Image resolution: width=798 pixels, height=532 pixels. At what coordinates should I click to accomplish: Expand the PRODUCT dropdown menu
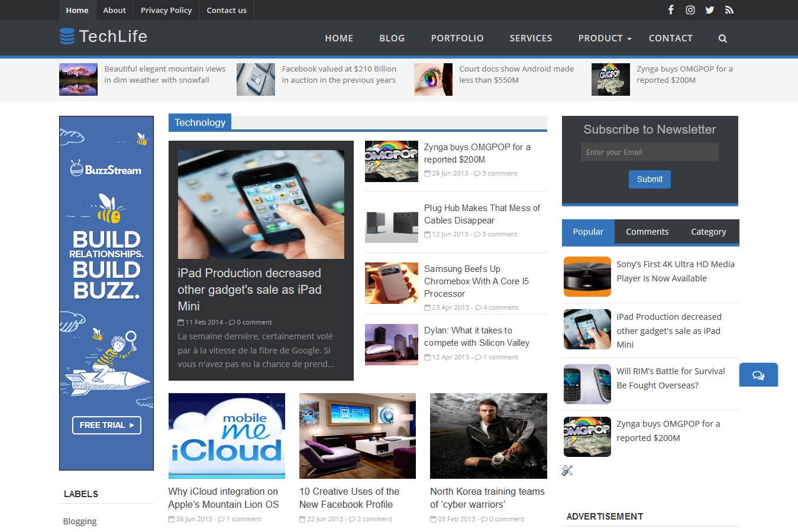(605, 38)
